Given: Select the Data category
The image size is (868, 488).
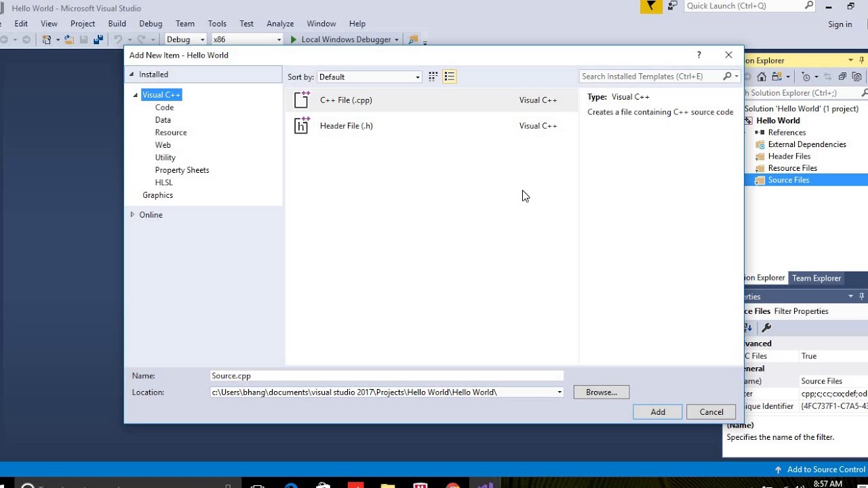Looking at the screenshot, I should point(163,120).
